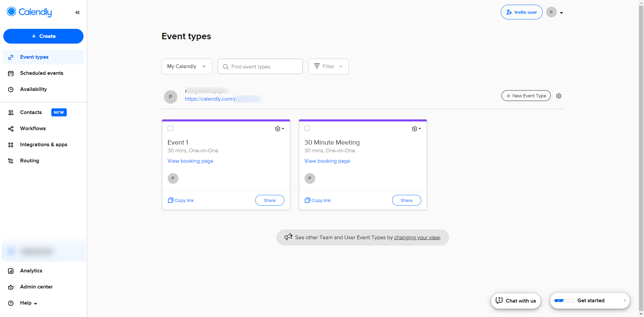Open the My Calendly dropdown
Image resolution: width=644 pixels, height=317 pixels.
187,66
